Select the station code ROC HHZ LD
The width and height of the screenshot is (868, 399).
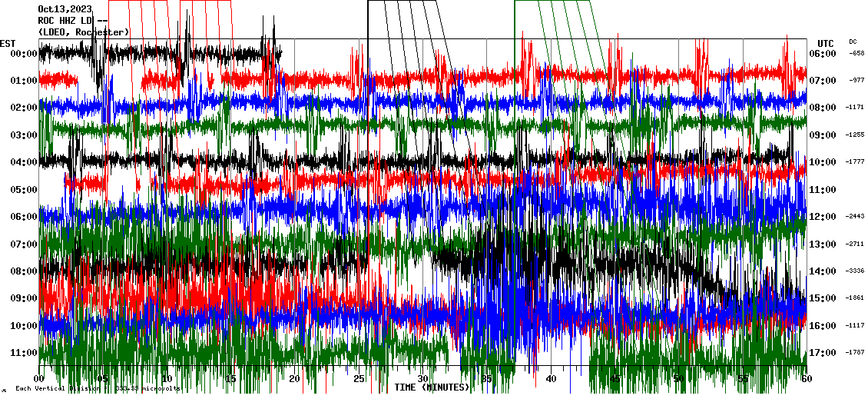pyautogui.click(x=65, y=21)
